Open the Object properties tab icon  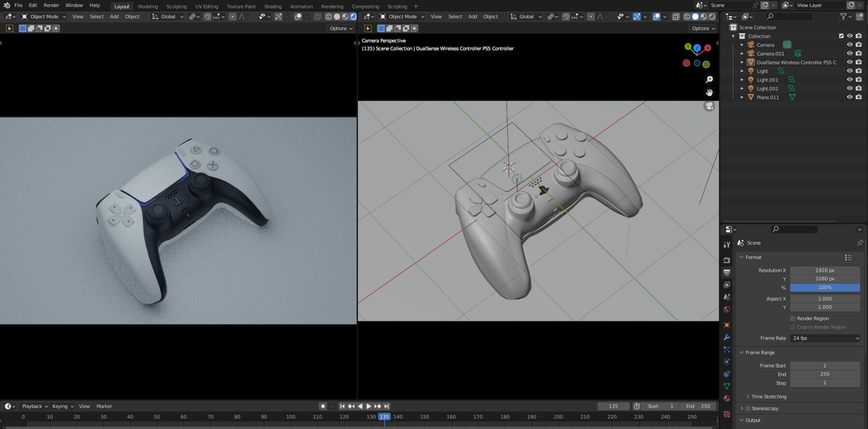point(727,325)
